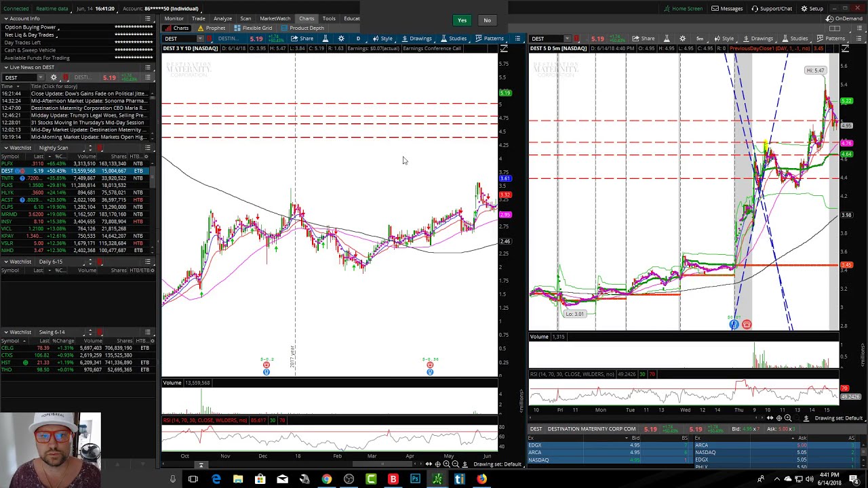The height and width of the screenshot is (488, 868).
Task: Open the Share menu on the left chart
Action: 302,39
